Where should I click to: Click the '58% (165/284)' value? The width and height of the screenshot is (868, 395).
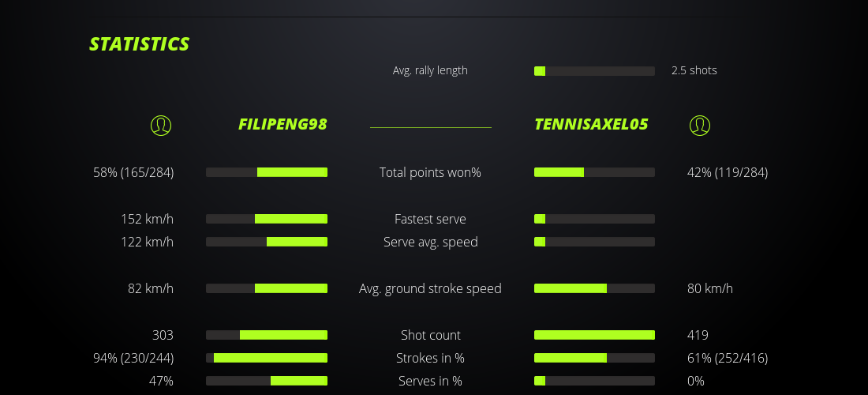(x=133, y=172)
